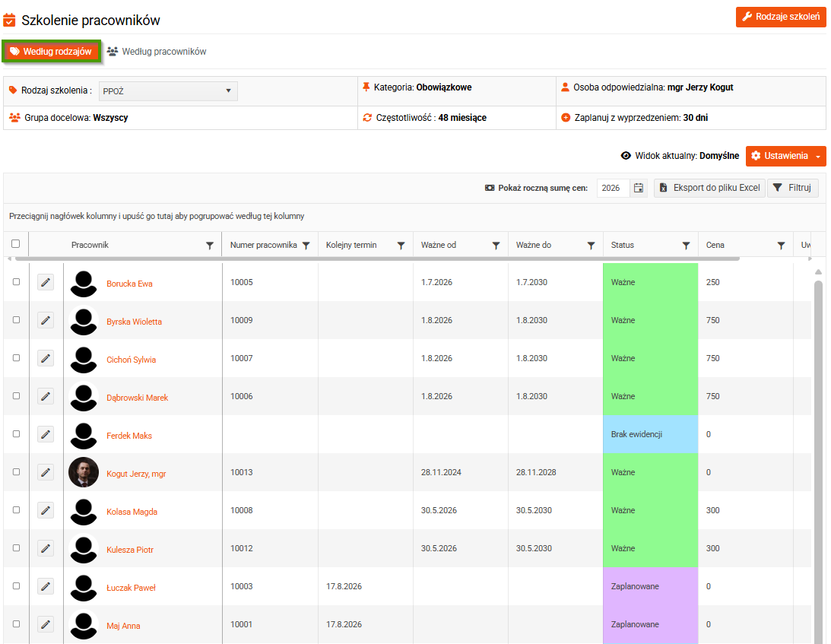Select the checkbox next to Ferdek Maks
831x644 pixels.
(17, 433)
